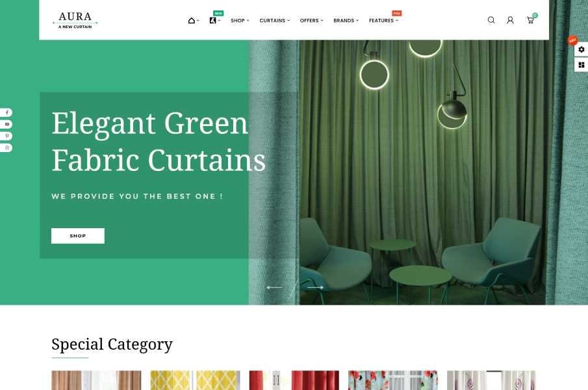Click the Pinterest social icon
Image resolution: width=588 pixels, height=390 pixels.
6,136
